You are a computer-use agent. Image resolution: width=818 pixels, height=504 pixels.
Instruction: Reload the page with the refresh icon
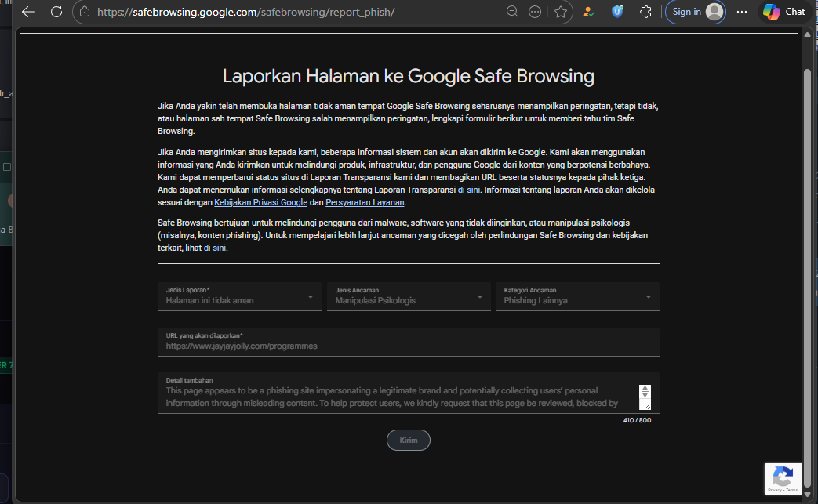(x=56, y=12)
